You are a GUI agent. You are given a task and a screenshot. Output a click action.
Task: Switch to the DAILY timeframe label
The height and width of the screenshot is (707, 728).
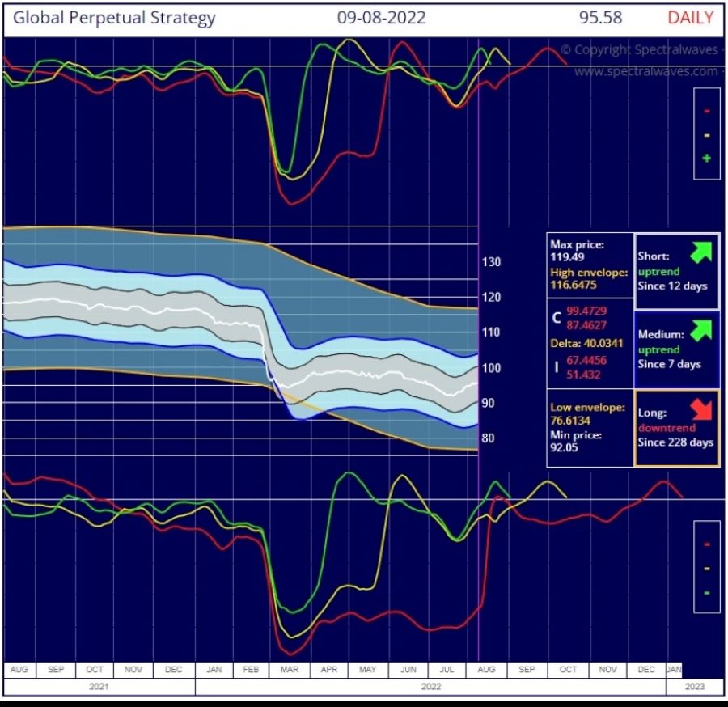pyautogui.click(x=690, y=17)
